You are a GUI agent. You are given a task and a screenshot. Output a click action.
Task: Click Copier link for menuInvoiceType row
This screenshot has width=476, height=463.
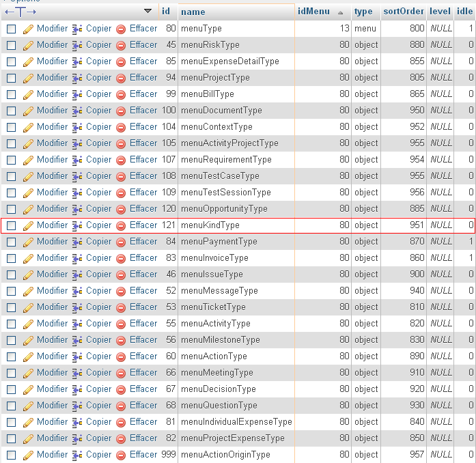coord(98,258)
